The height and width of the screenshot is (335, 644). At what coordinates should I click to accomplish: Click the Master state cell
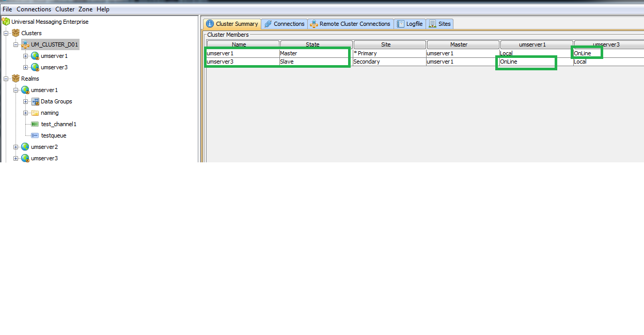coord(316,53)
